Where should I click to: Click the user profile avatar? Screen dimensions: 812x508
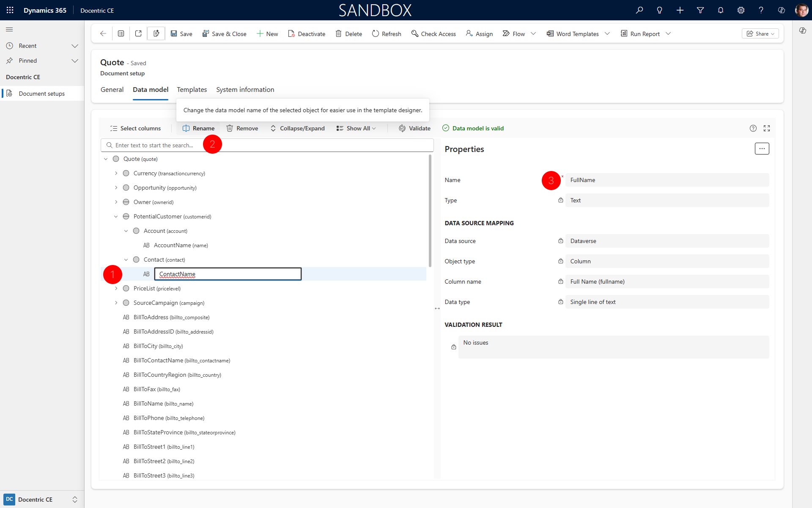point(801,10)
